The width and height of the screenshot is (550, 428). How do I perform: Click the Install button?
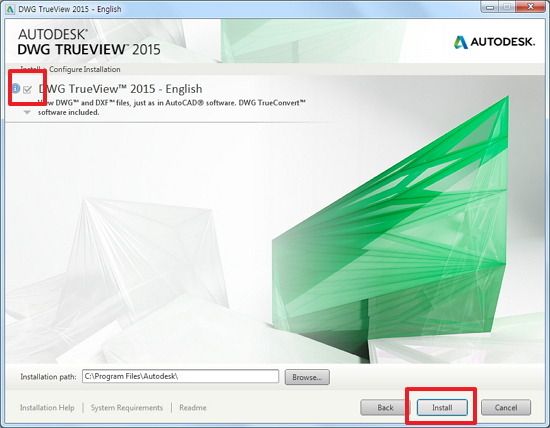tap(442, 407)
